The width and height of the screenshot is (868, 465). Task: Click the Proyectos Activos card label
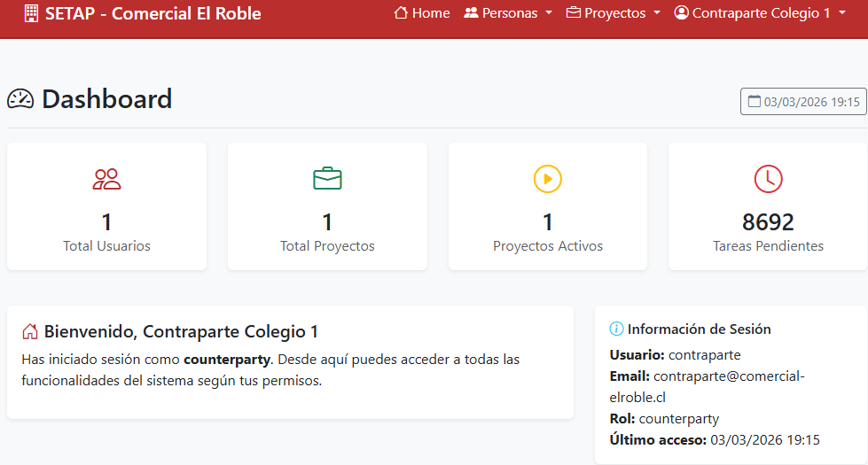547,246
